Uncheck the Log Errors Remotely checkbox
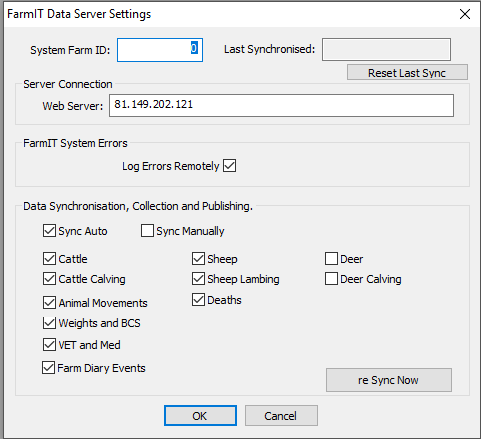The image size is (481, 441). [229, 166]
